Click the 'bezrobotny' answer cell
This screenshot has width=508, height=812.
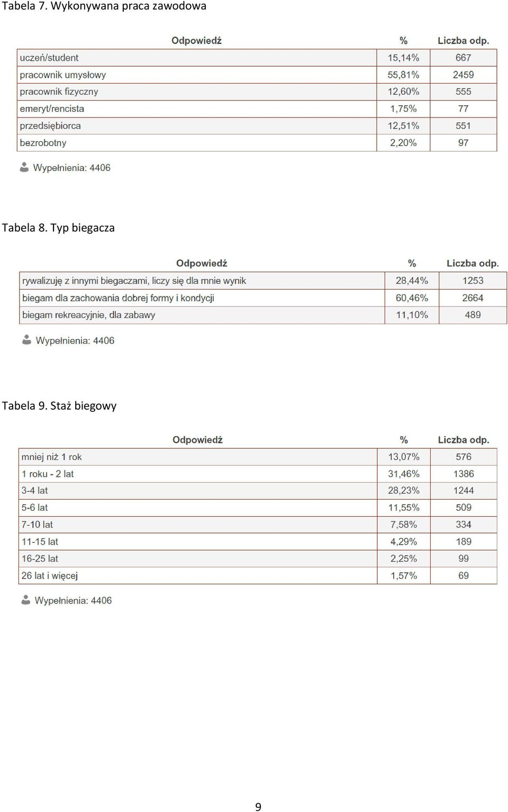(x=197, y=143)
